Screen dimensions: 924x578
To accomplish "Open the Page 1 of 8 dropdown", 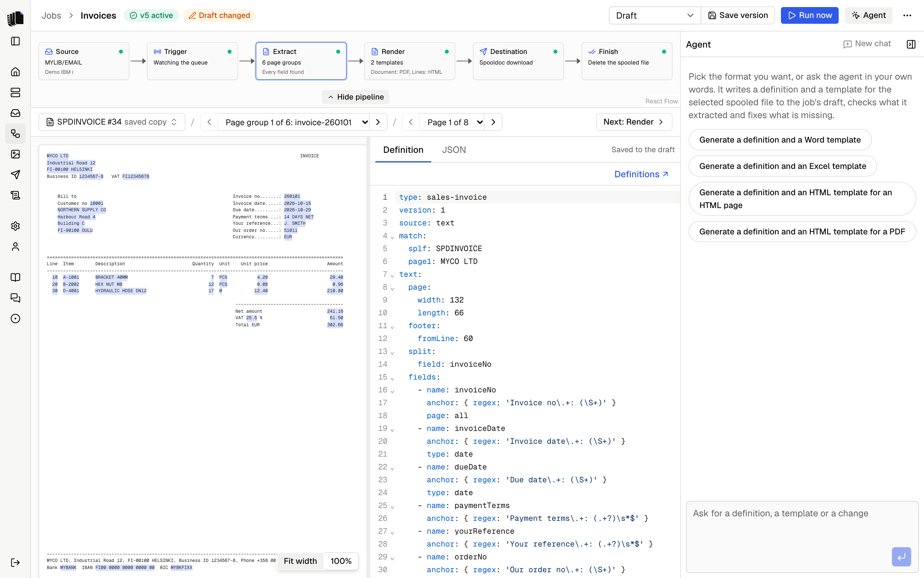I will pyautogui.click(x=451, y=122).
